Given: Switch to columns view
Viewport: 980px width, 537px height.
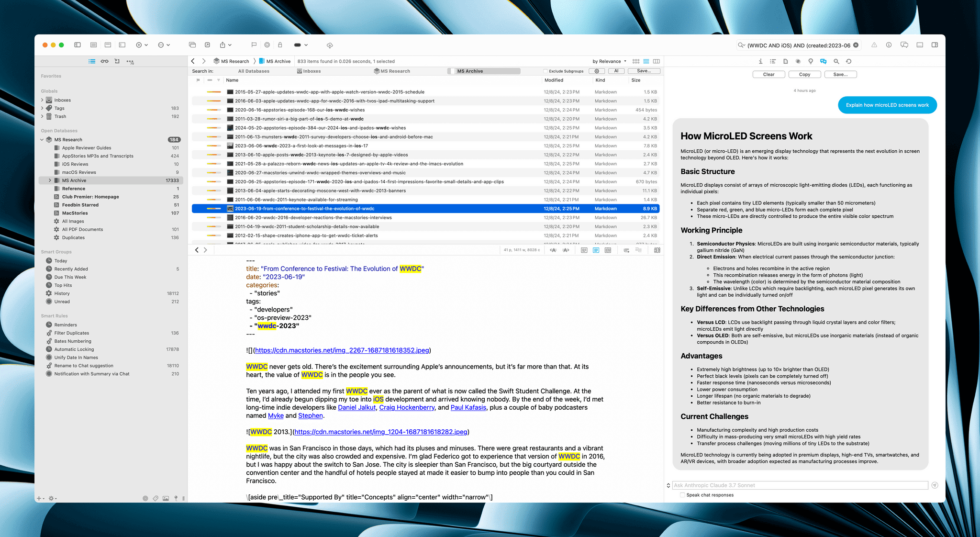Looking at the screenshot, I should [x=657, y=61].
